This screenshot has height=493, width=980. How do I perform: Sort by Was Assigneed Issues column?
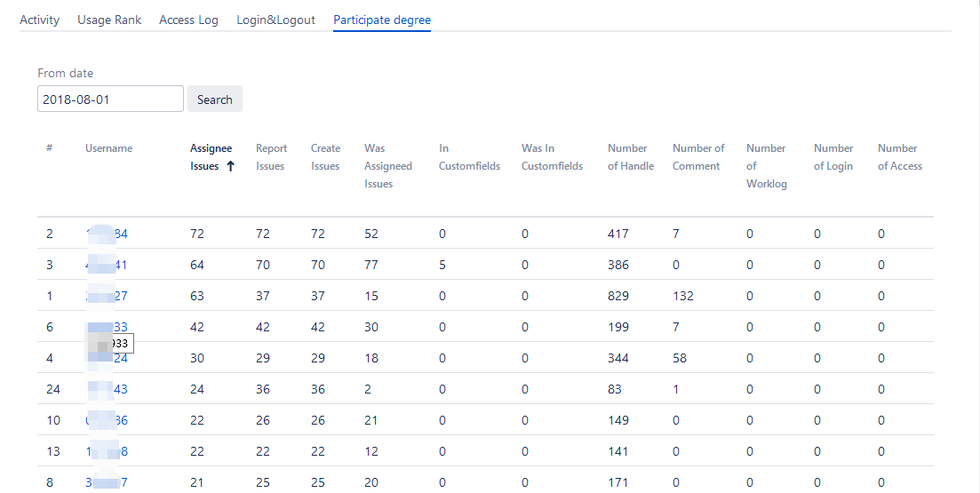coord(388,165)
